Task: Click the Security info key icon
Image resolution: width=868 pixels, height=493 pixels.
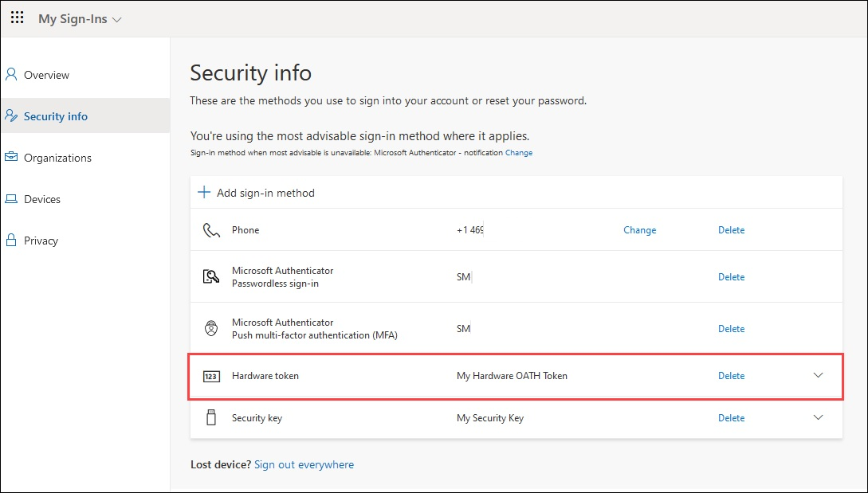Action: point(10,115)
